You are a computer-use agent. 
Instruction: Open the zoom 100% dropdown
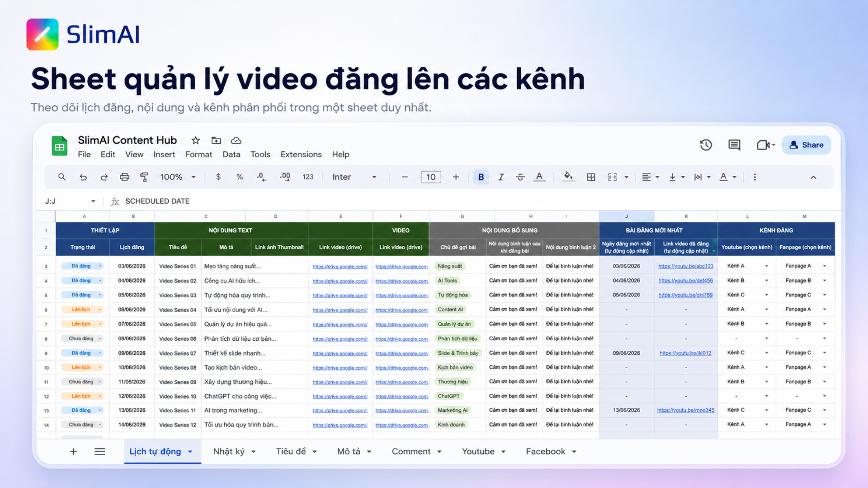coord(178,177)
